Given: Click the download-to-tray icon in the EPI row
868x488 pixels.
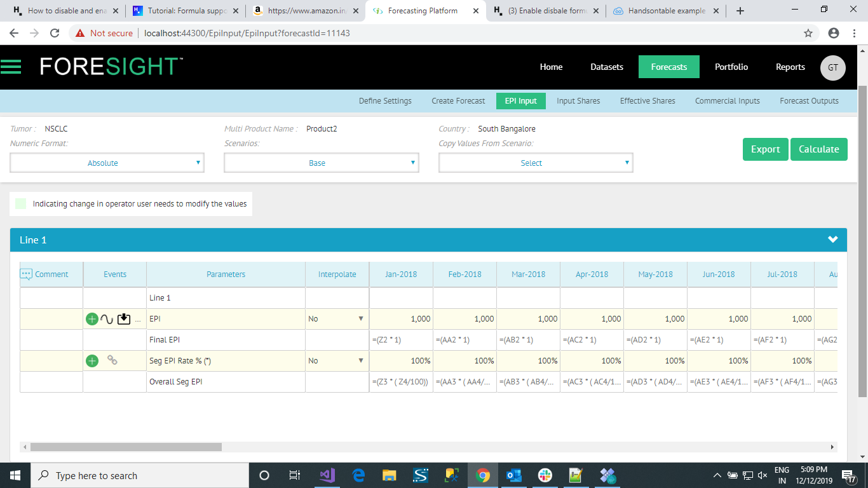Looking at the screenshot, I should (124, 319).
